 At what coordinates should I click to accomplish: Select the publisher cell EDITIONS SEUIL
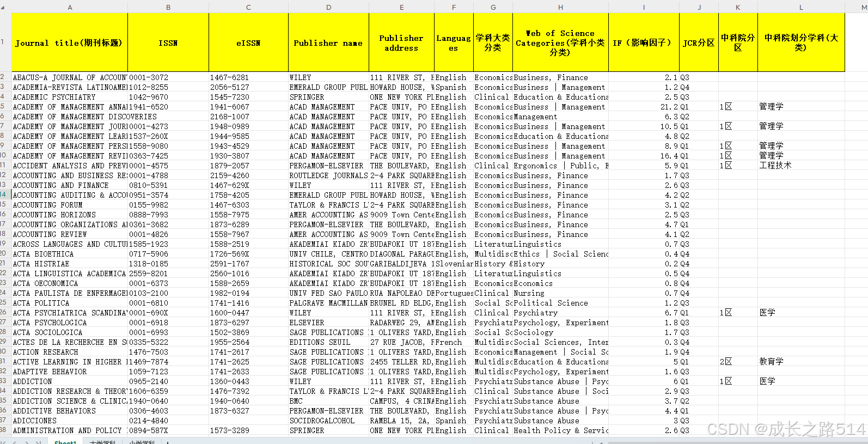click(329, 342)
